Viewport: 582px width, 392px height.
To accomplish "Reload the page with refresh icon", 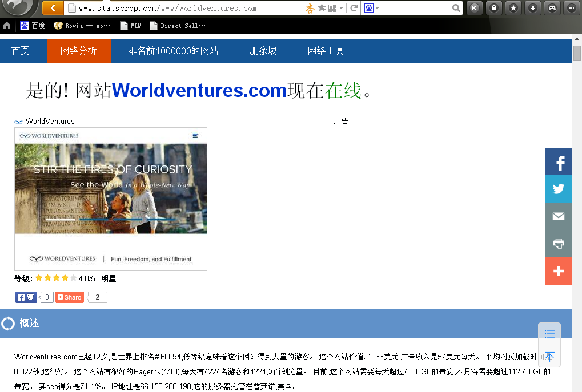I will 354,8.
